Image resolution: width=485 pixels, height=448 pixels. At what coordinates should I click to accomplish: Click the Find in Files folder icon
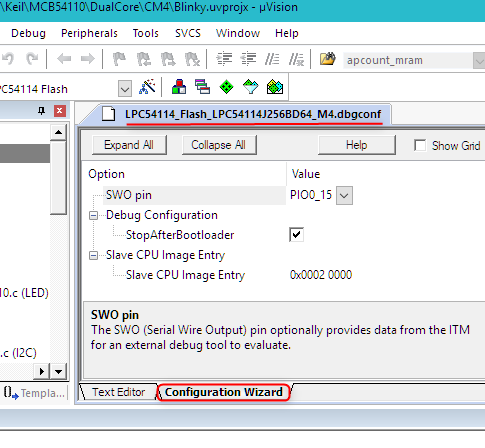tap(327, 59)
